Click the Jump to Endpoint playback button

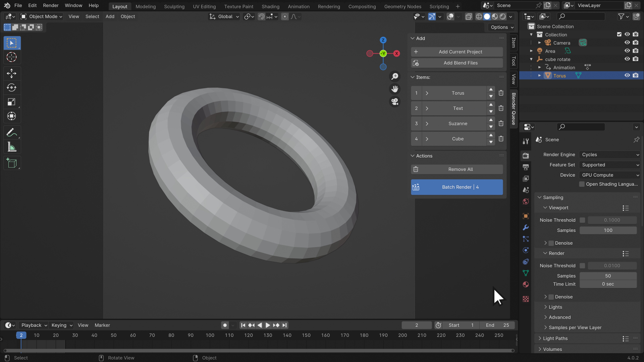coord(284,325)
